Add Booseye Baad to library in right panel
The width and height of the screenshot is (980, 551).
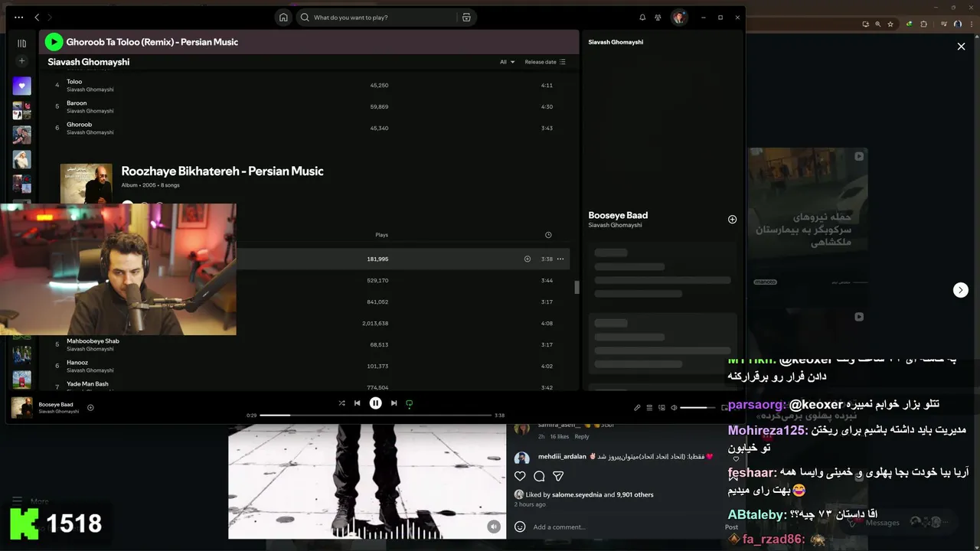[x=732, y=220]
